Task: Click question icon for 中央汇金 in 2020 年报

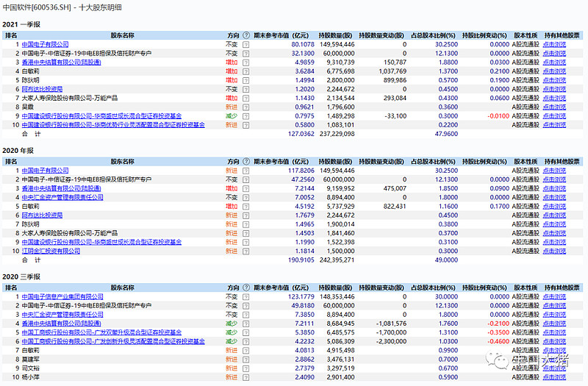Action: pyautogui.click(x=245, y=197)
